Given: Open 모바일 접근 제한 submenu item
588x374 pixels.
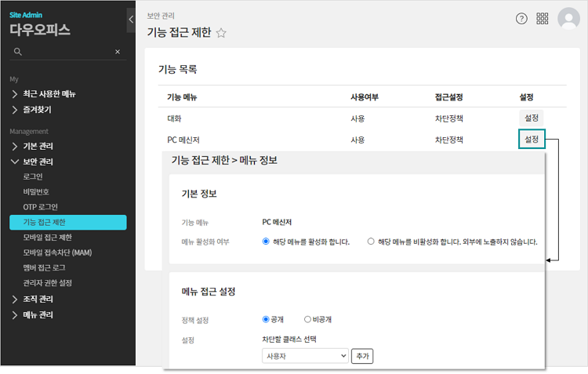Looking at the screenshot, I should point(48,238).
